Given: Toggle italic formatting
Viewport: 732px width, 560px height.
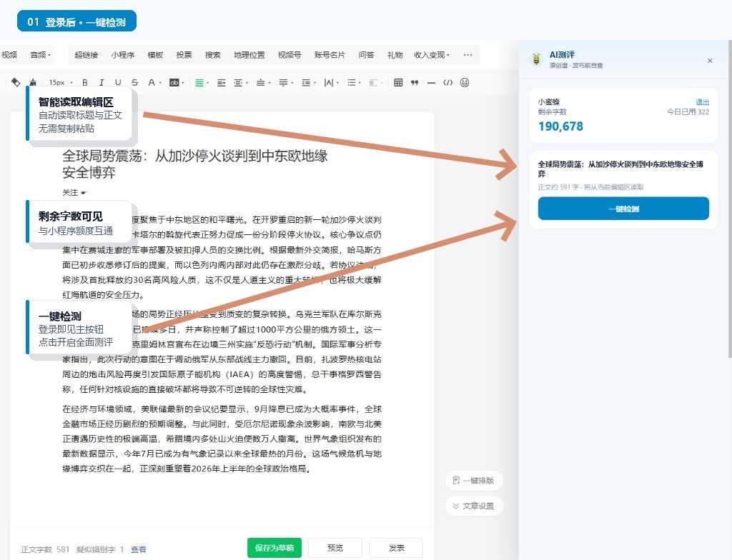Looking at the screenshot, I should [102, 83].
